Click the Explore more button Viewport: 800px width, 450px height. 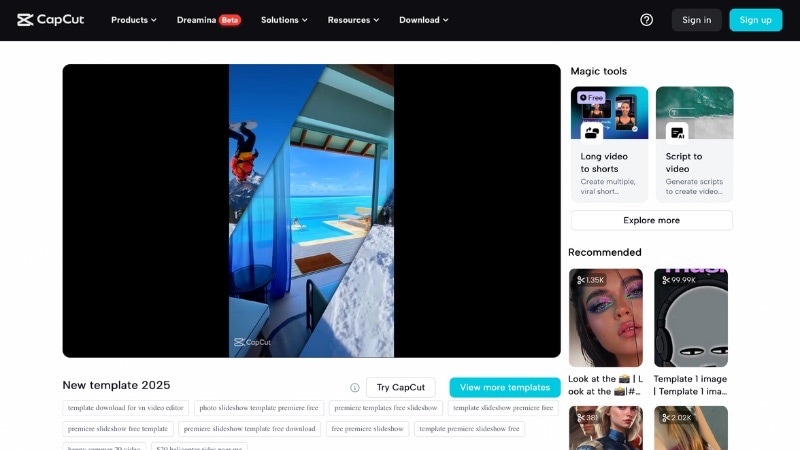point(652,220)
